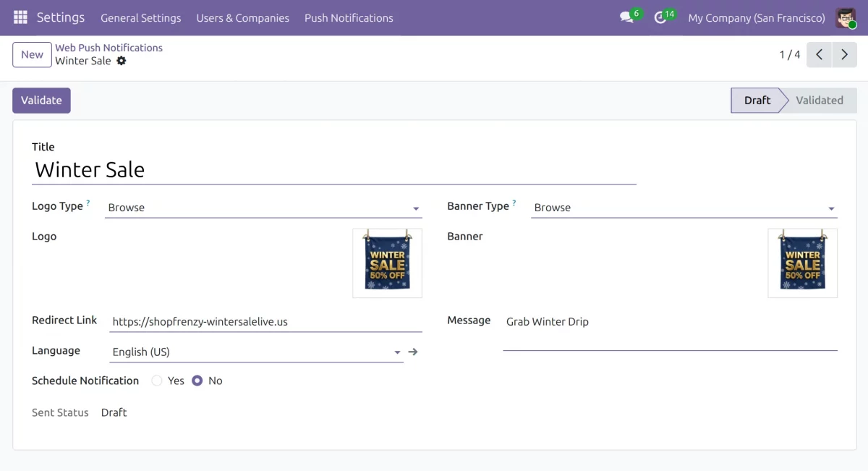This screenshot has width=868, height=471.
Task: Click the Banner Type help question mark
Action: point(514,203)
